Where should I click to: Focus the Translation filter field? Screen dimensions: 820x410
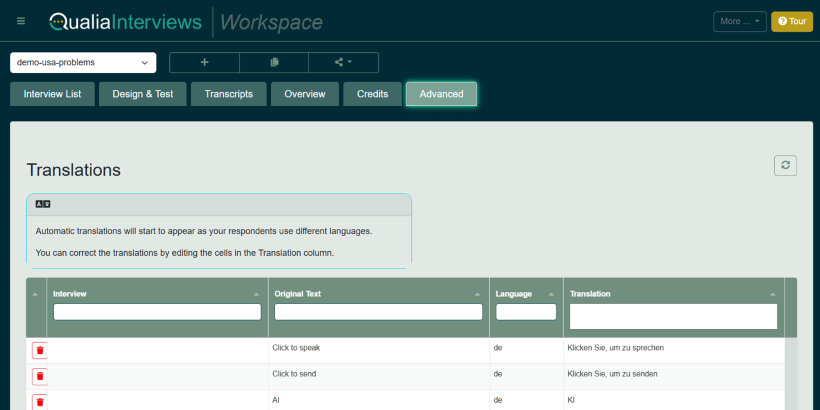674,316
